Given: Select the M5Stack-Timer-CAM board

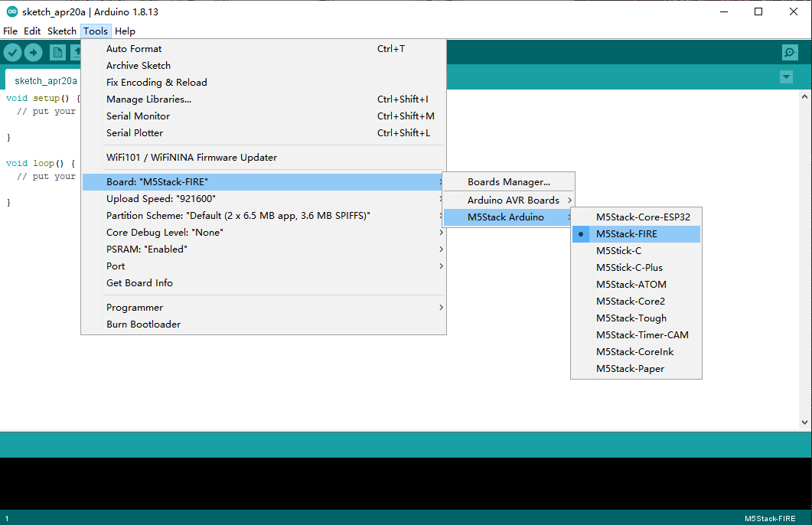Looking at the screenshot, I should [x=636, y=335].
